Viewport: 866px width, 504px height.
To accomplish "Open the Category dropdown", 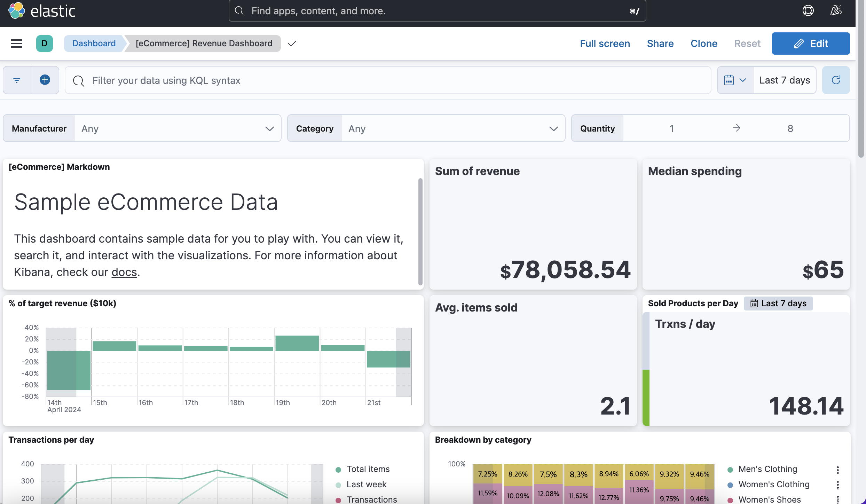I will (453, 128).
